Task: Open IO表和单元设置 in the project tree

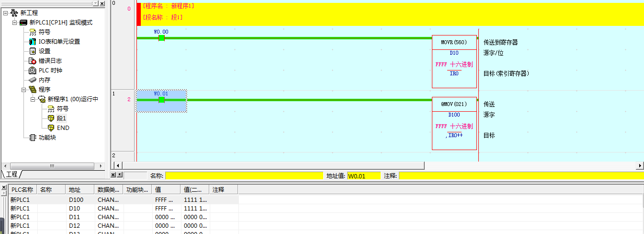Action: pyautogui.click(x=59, y=42)
